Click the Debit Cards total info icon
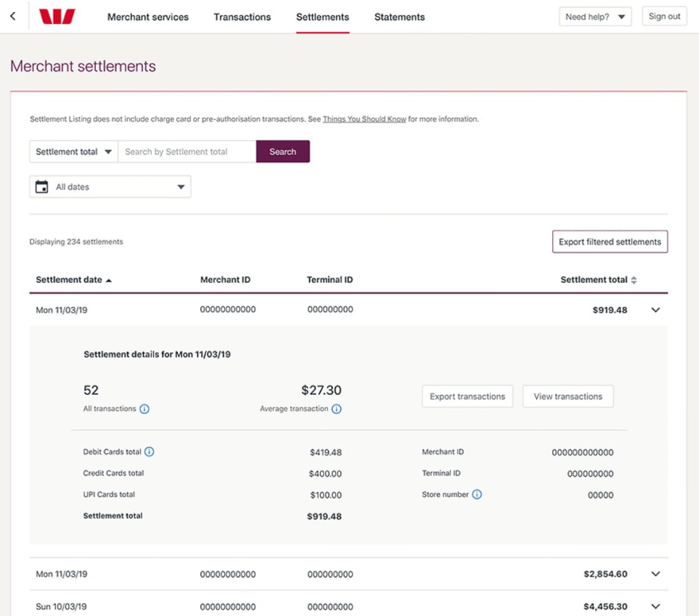The height and width of the screenshot is (616, 699). tap(149, 452)
